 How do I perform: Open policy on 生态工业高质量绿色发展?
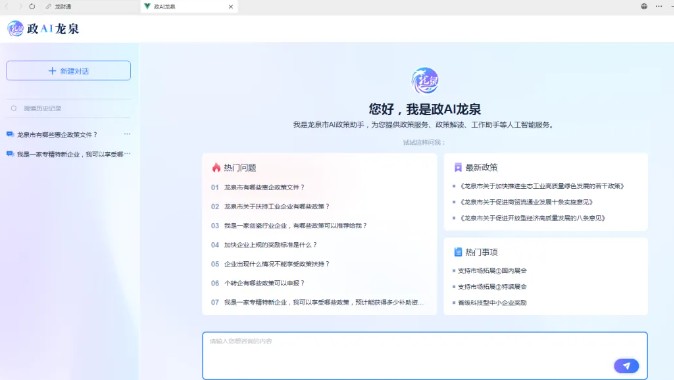click(542, 186)
